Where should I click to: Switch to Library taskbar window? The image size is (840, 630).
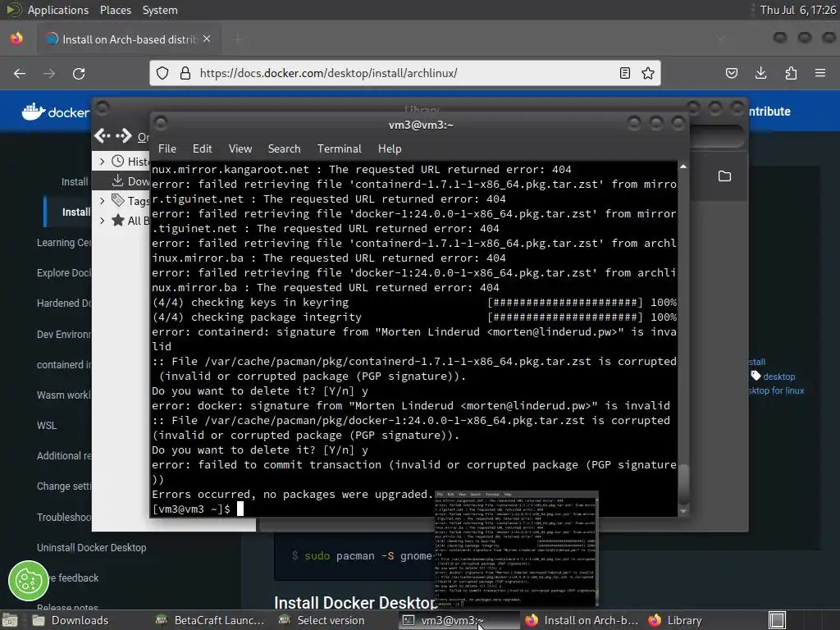coord(675,620)
